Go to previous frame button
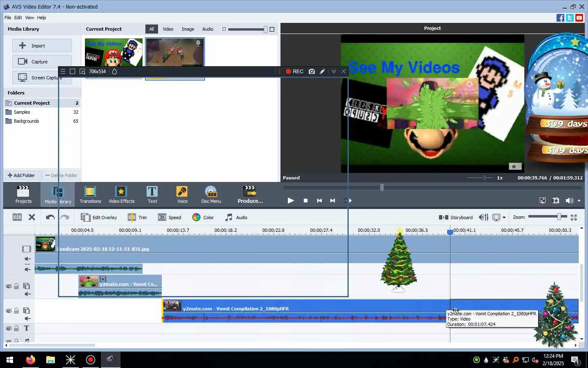Screen dimensions: 588x368 coord(319,200)
